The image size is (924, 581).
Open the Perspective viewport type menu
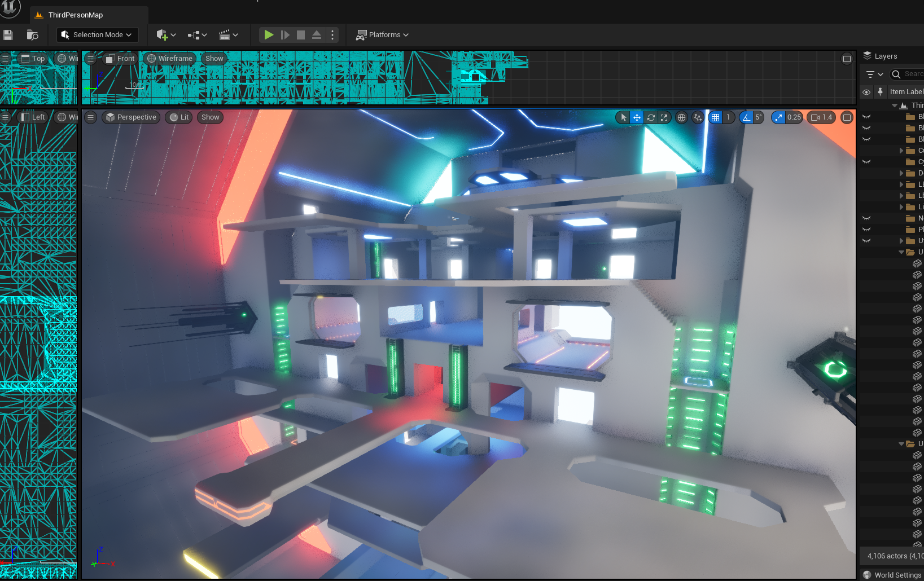(x=131, y=117)
